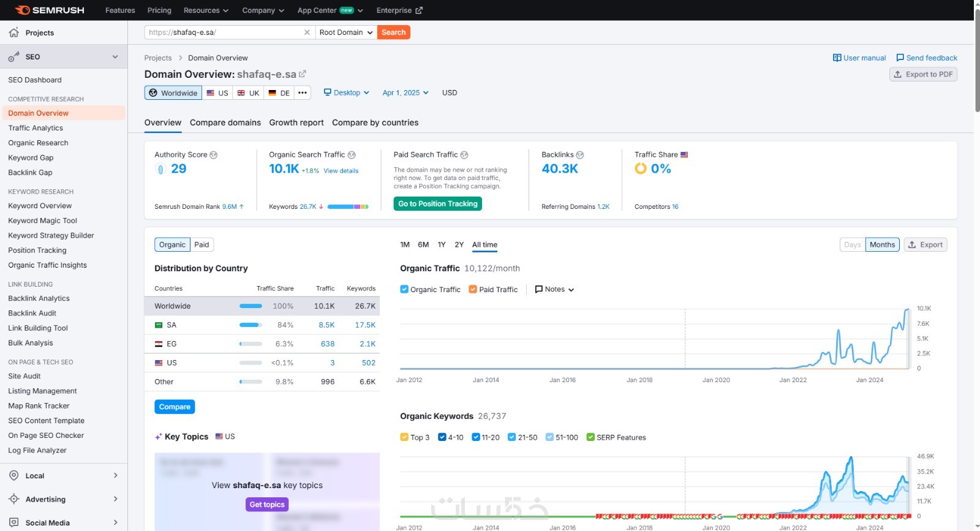Switch to Compare by countries tab
Viewport: 980px width, 531px height.
click(375, 122)
